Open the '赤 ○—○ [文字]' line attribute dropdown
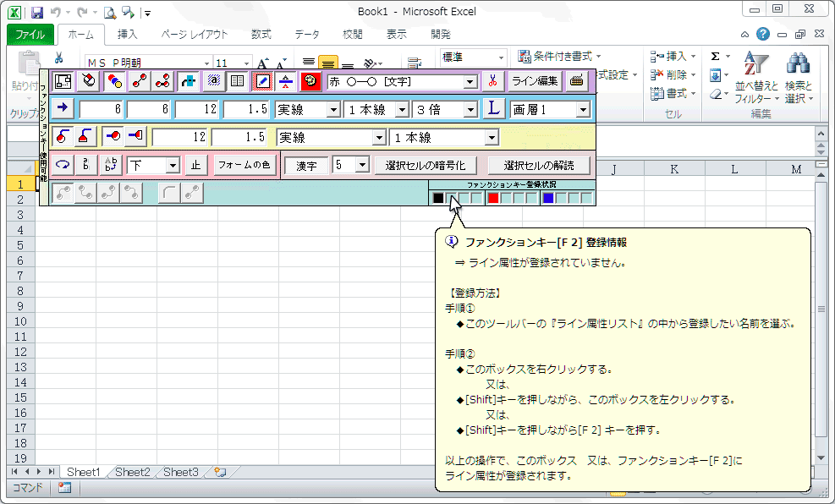 pyautogui.click(x=470, y=82)
